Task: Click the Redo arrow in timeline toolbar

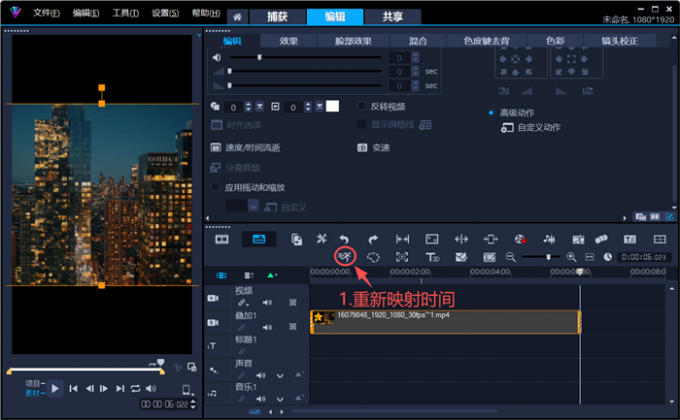Action: point(373,239)
